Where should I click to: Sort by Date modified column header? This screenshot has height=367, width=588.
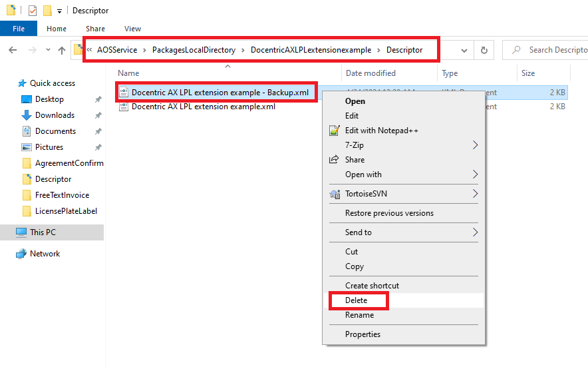[370, 73]
